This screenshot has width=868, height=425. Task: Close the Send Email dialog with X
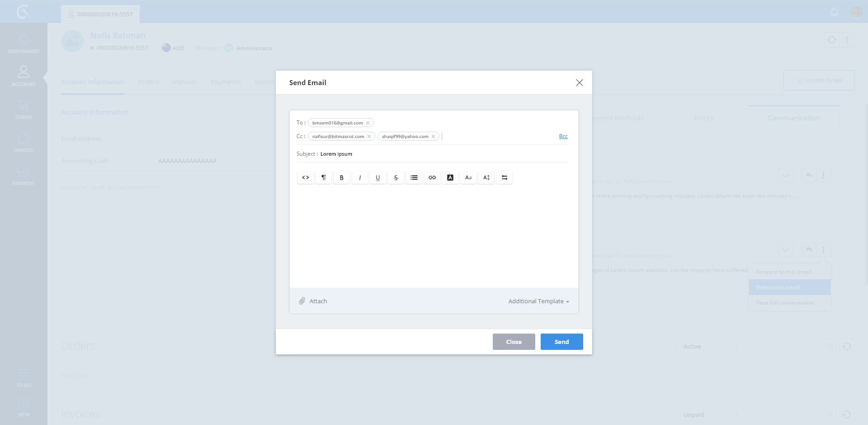pos(579,82)
